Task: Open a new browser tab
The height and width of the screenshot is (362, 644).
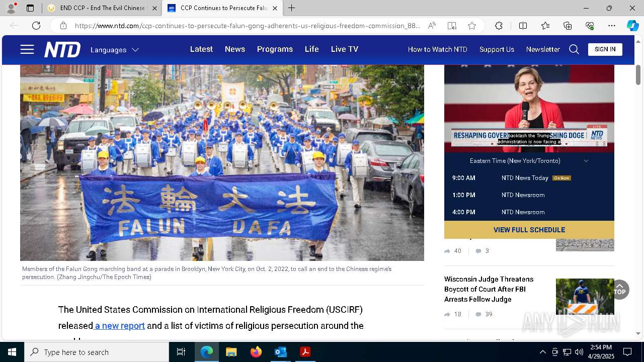Action: click(x=292, y=8)
